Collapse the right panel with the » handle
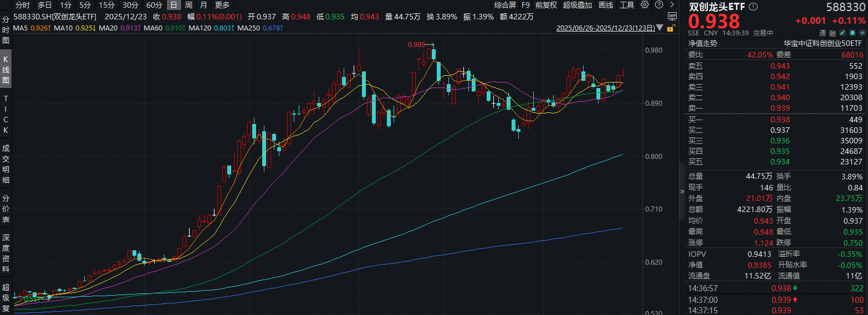 [x=682, y=192]
